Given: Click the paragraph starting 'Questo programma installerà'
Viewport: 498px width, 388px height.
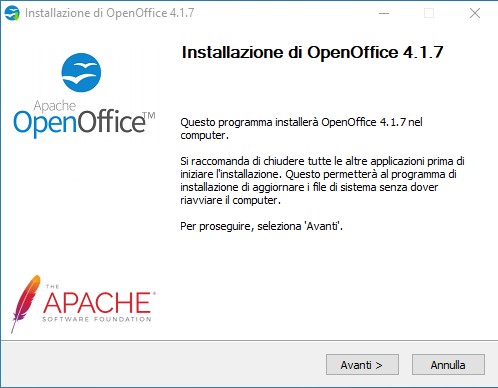Looking at the screenshot, I should 301,129.
